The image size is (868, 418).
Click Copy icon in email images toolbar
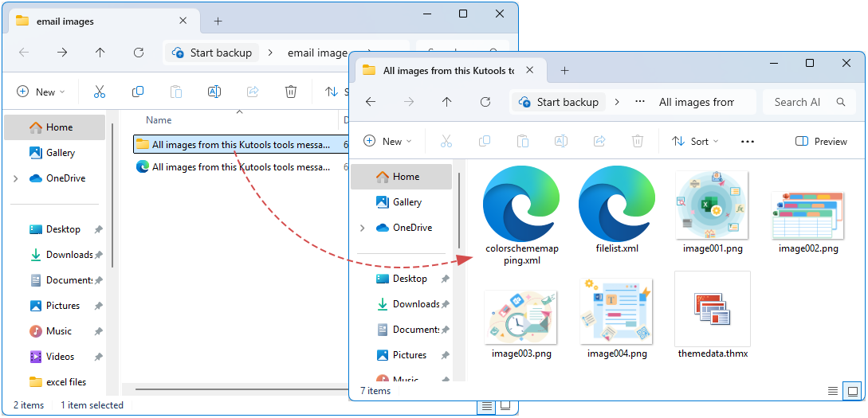138,92
